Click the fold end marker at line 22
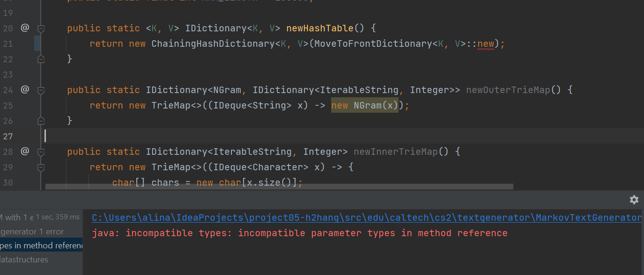Viewport: 644px width, 275px height. tap(41, 59)
